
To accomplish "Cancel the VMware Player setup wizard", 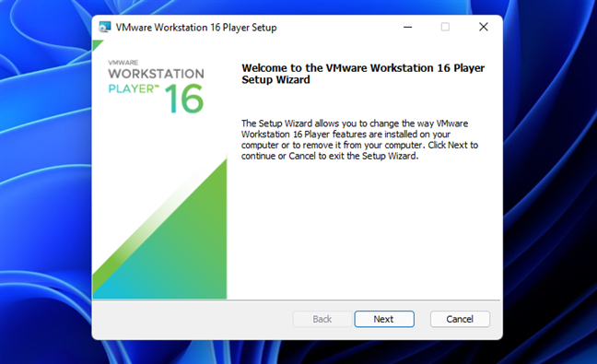I will (x=460, y=319).
